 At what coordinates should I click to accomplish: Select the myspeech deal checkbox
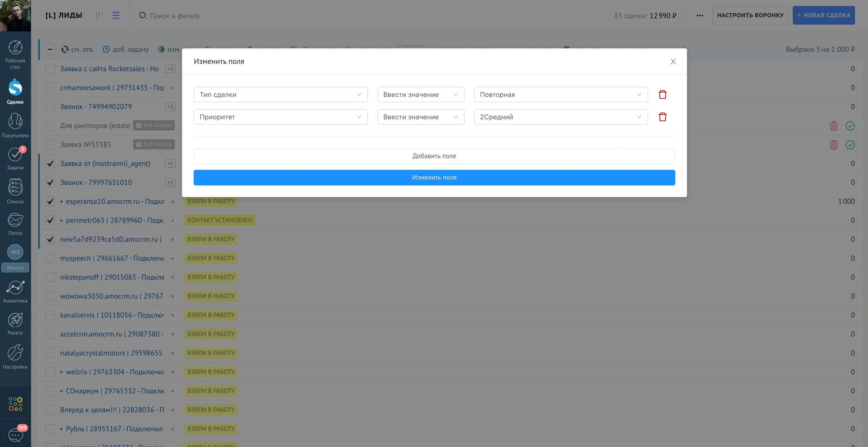pos(50,258)
